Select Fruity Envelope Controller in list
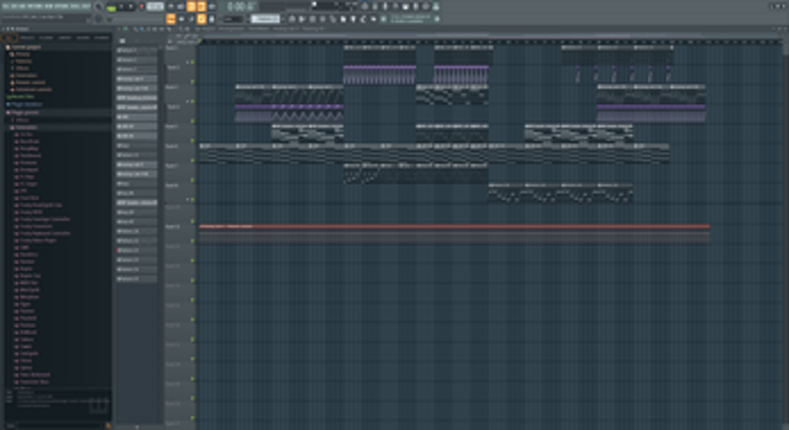 [45, 219]
